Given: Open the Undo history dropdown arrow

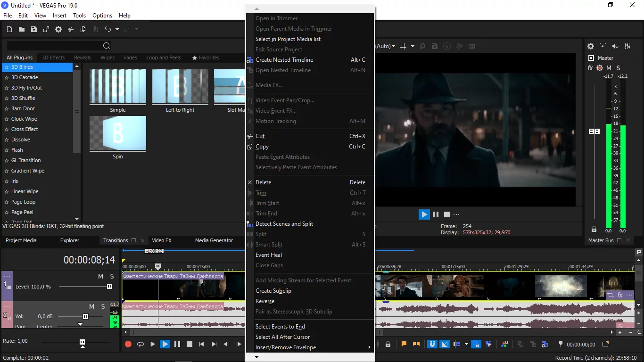Looking at the screenshot, I should 117,29.
